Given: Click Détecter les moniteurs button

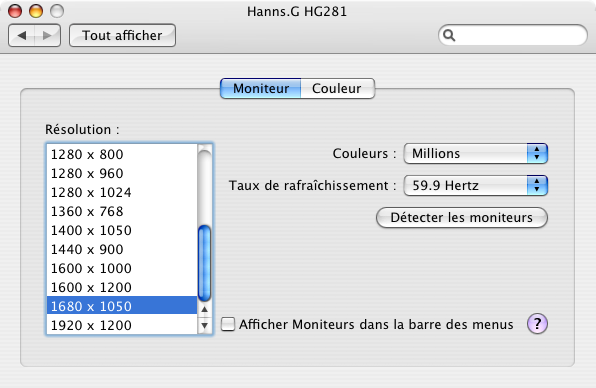Looking at the screenshot, I should [x=461, y=217].
